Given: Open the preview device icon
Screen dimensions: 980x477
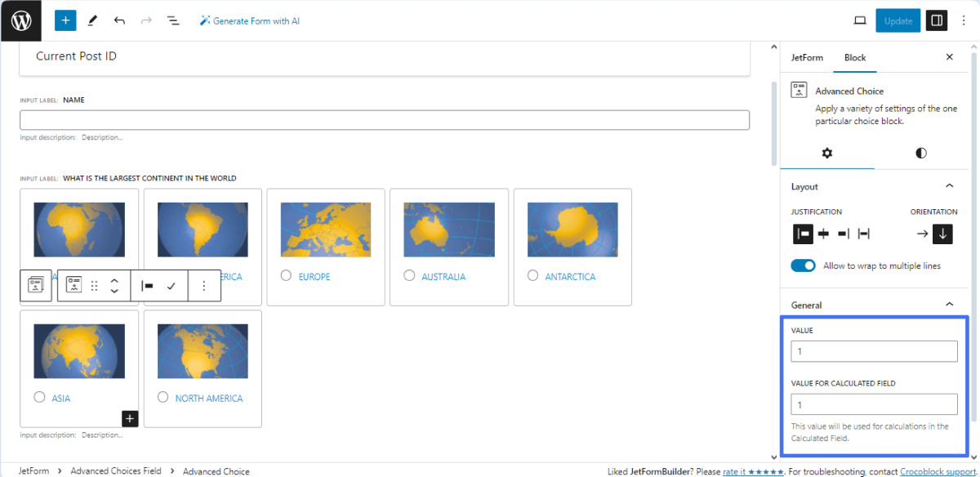Looking at the screenshot, I should [x=860, y=20].
